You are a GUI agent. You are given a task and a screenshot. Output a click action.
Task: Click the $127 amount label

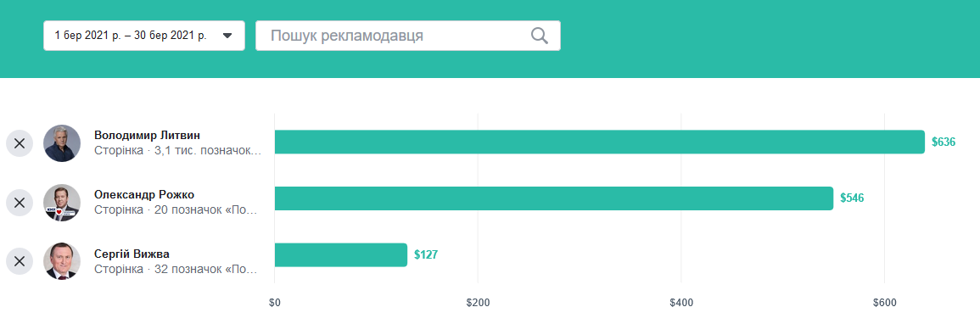[x=426, y=255]
